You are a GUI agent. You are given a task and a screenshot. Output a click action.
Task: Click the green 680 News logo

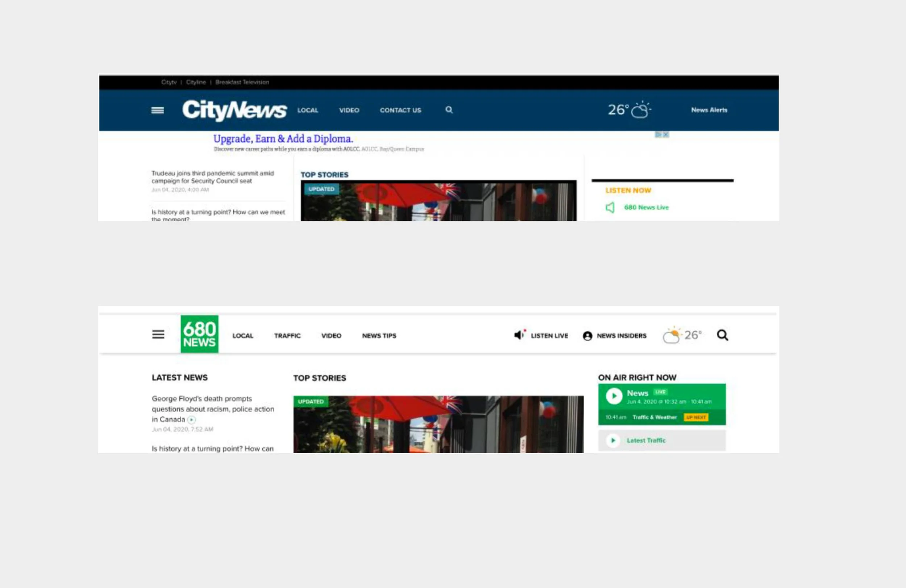199,334
